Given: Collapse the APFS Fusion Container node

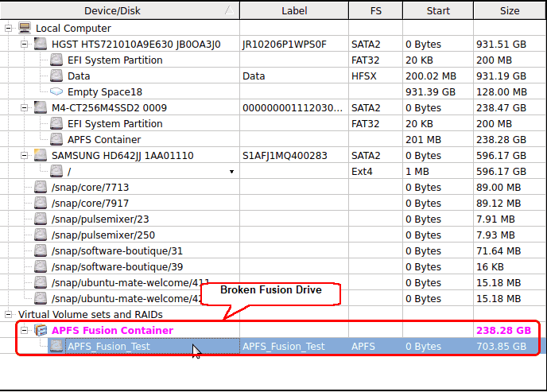Looking at the screenshot, I should pos(25,330).
